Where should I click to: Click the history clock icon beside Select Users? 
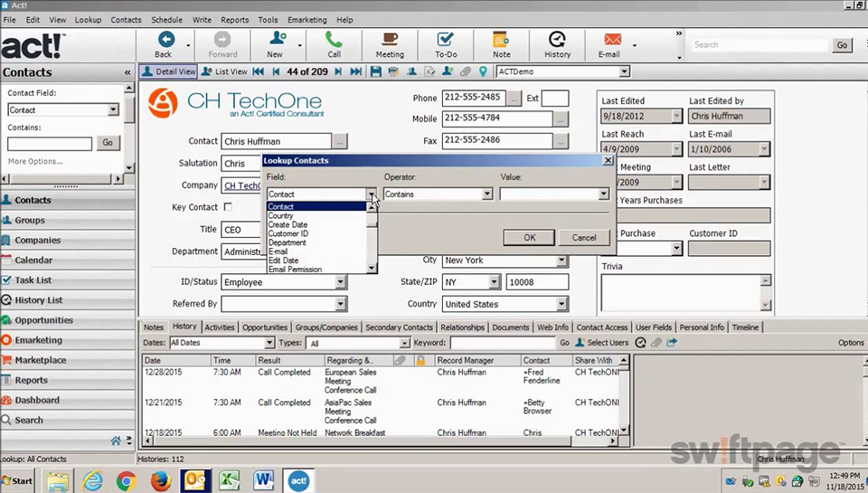click(x=640, y=342)
